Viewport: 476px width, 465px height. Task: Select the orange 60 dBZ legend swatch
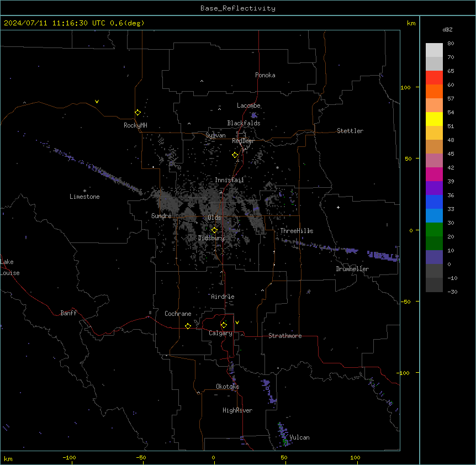point(434,91)
